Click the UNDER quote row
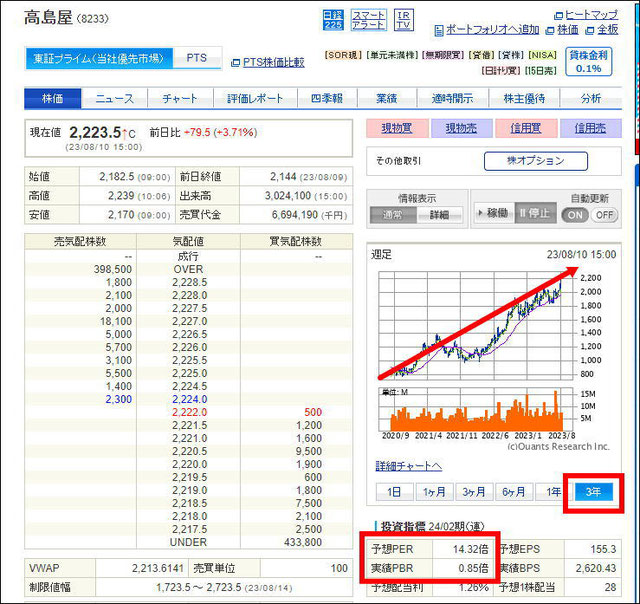The image size is (640, 604). click(x=188, y=542)
